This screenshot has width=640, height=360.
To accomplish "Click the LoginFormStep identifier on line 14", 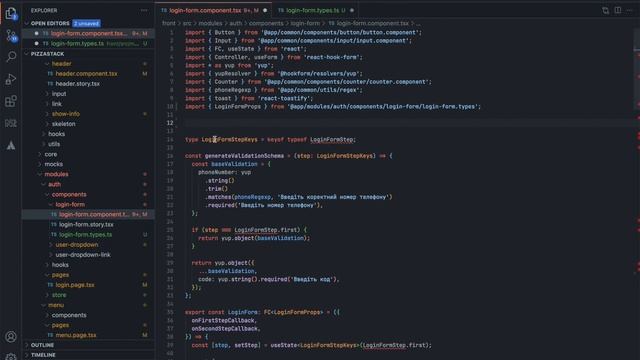I will tap(331, 140).
